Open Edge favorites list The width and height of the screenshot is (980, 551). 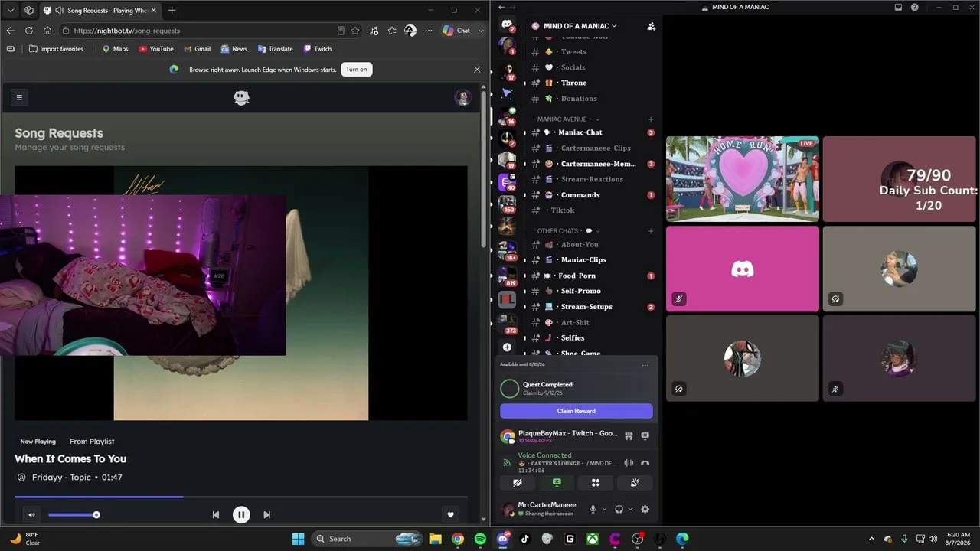(x=392, y=31)
